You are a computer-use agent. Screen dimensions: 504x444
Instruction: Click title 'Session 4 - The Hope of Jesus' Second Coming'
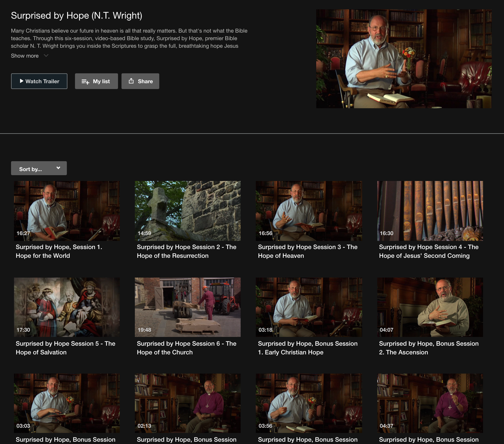coord(429,251)
